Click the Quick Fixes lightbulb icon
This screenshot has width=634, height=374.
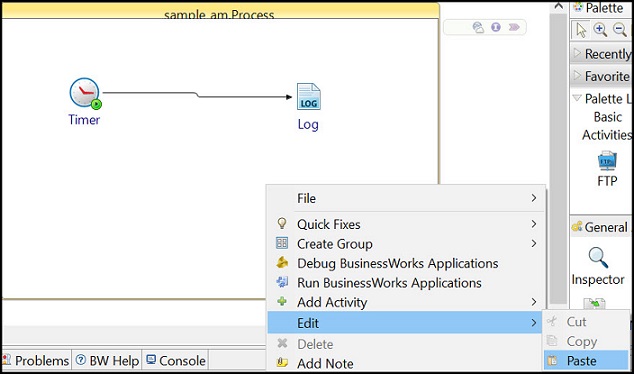click(x=282, y=223)
